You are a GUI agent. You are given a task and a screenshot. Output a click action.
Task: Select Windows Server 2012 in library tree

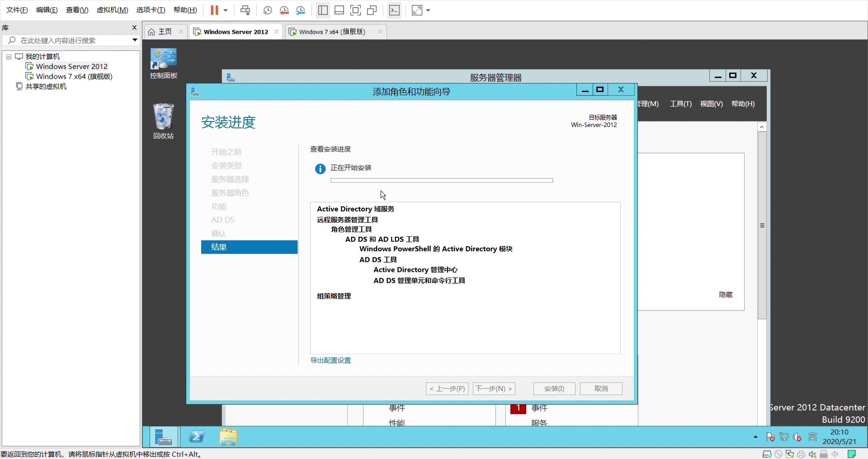[x=71, y=66]
